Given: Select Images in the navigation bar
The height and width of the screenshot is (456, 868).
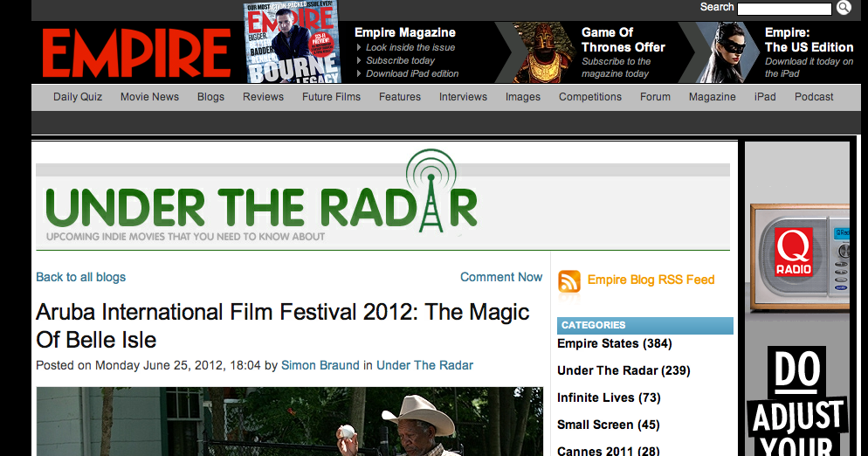Looking at the screenshot, I should coord(522,97).
